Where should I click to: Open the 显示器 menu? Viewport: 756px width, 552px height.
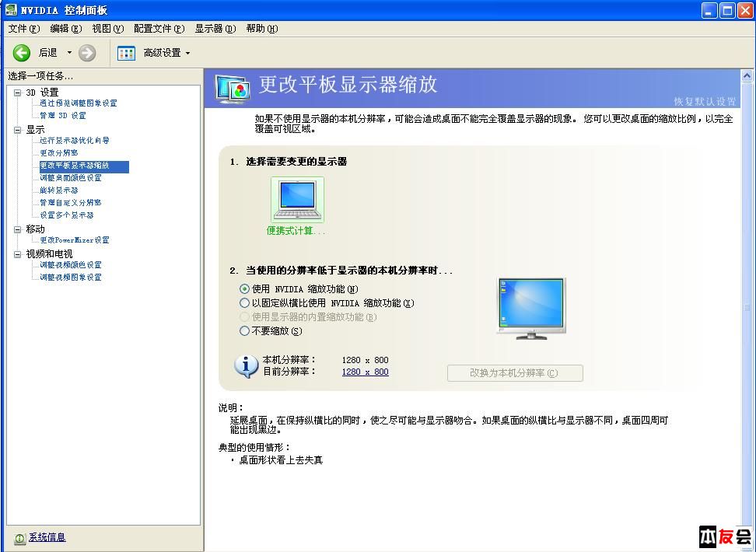coord(215,29)
